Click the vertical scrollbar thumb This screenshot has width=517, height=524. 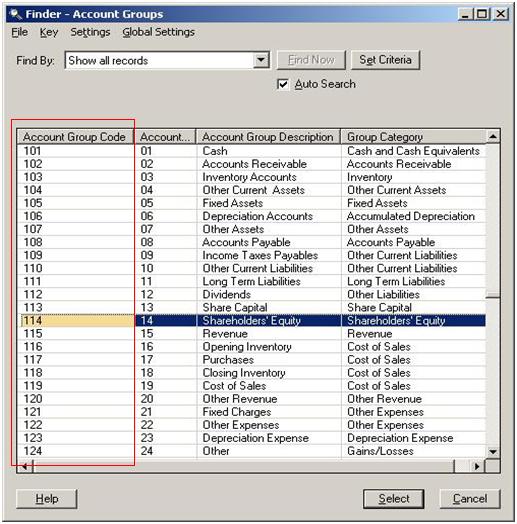pos(493,295)
